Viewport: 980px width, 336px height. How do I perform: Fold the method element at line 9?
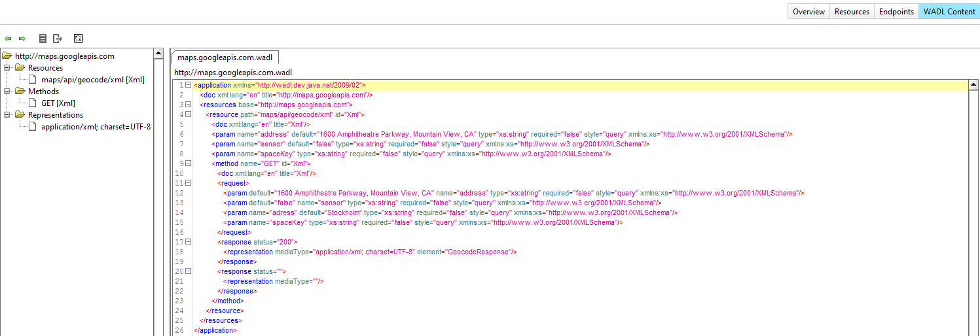188,163
